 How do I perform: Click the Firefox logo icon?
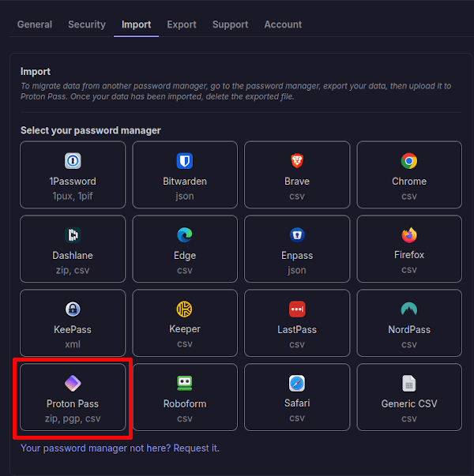pyautogui.click(x=409, y=235)
